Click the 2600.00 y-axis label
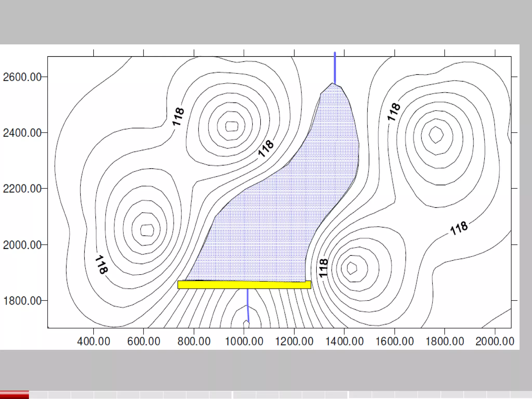This screenshot has height=399, width=532. (x=22, y=77)
